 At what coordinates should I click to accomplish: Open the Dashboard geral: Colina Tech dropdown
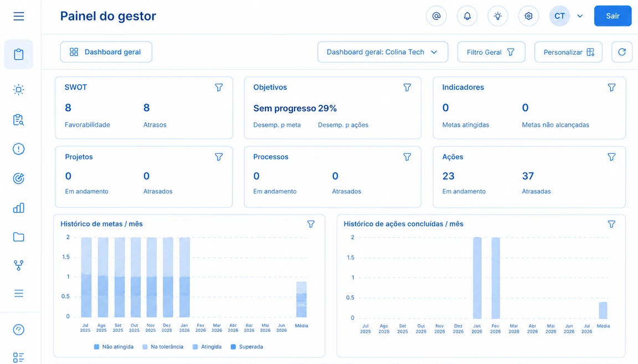pyautogui.click(x=383, y=52)
